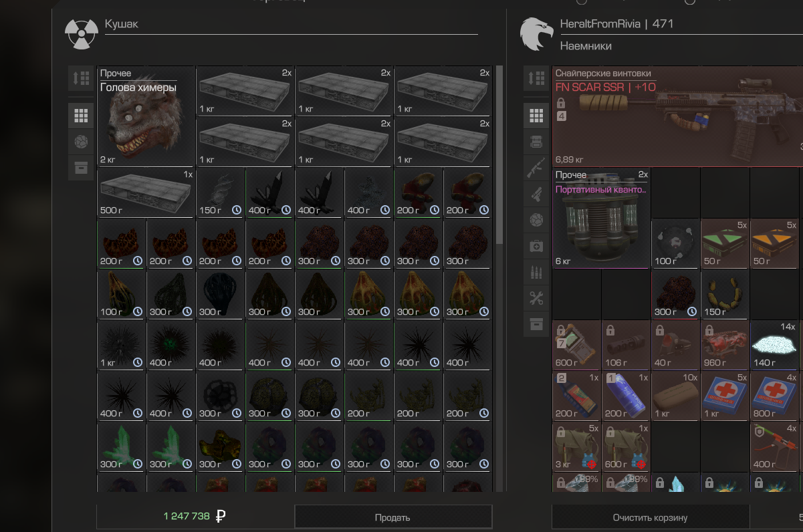This screenshot has height=532, width=803.
Task: Click the lock icon on FN SCAR SSR
Action: tap(561, 103)
